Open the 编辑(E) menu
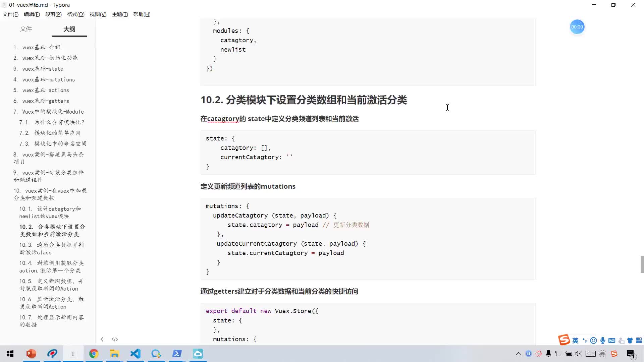The image size is (644, 362). [32, 14]
